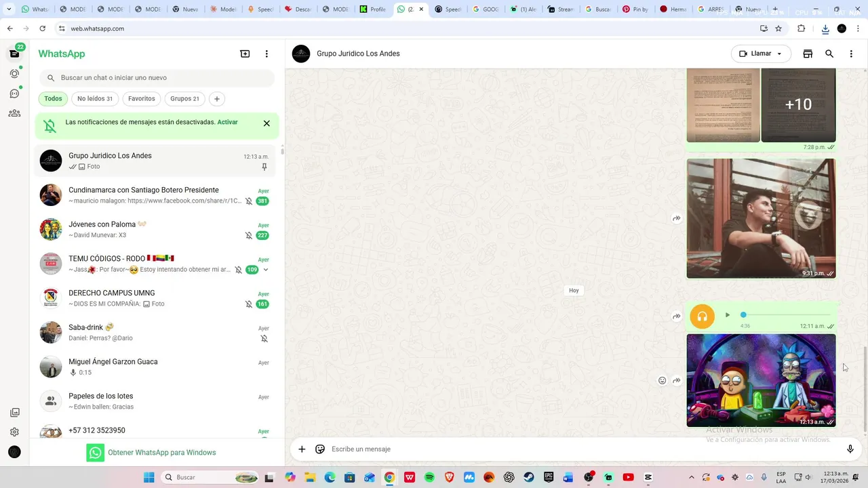The image size is (868, 488).
Task: Open Chrome downloads icon
Action: tap(825, 28)
